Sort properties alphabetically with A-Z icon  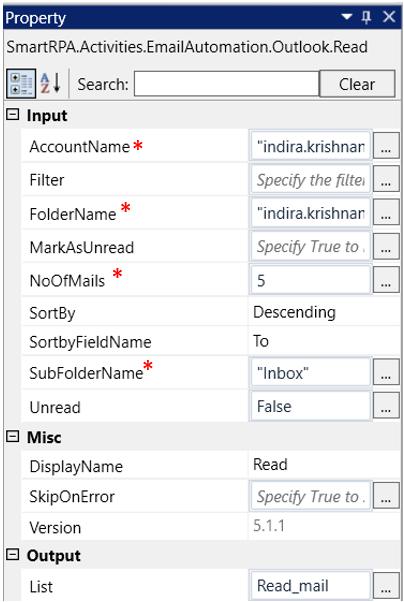tap(51, 83)
